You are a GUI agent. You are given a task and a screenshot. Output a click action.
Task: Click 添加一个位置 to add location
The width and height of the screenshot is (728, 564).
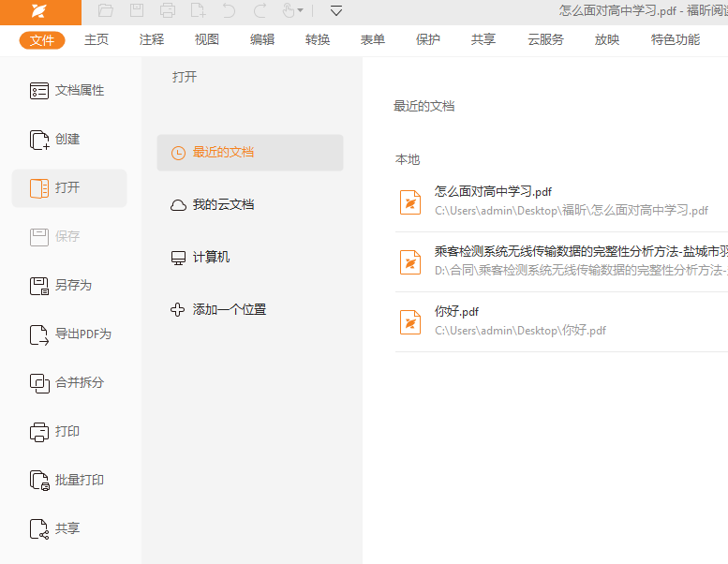[230, 310]
